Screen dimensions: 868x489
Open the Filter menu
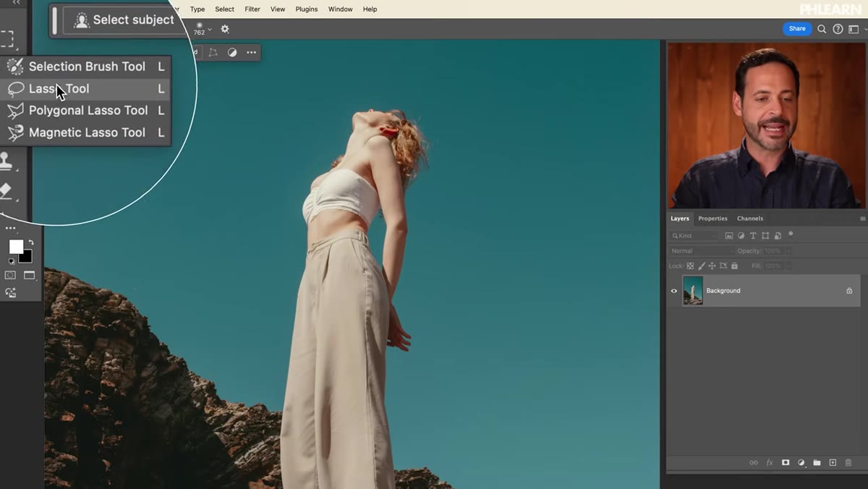click(252, 9)
